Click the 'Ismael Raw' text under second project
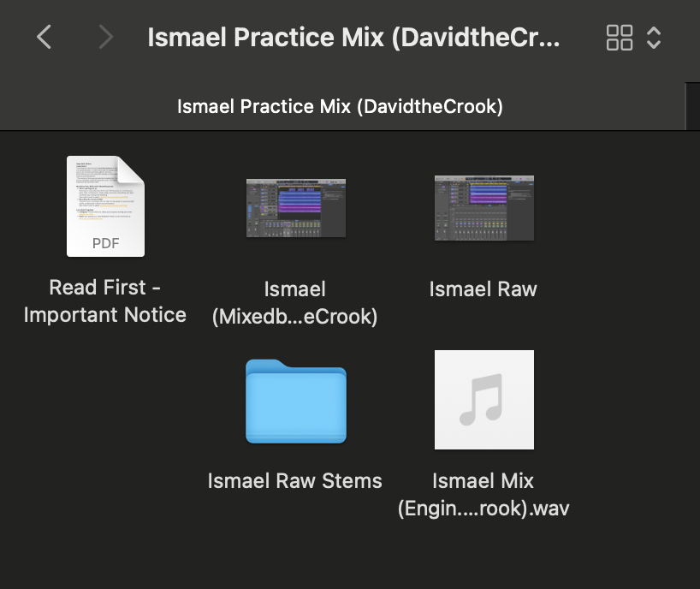This screenshot has width=700, height=589. click(x=483, y=289)
